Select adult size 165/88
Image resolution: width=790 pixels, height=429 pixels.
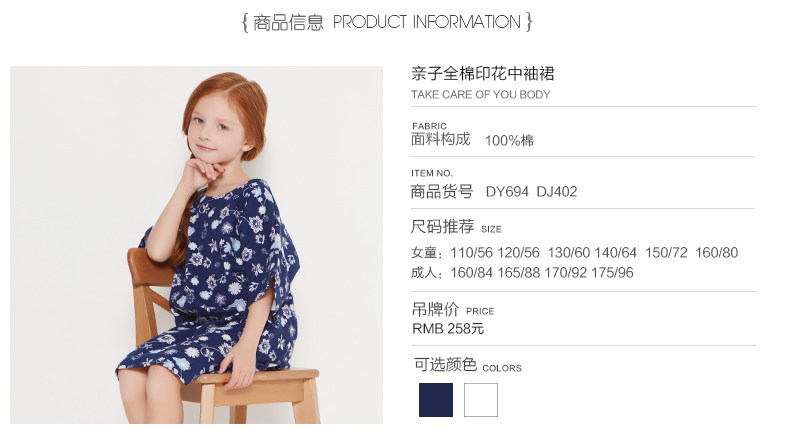518,273
